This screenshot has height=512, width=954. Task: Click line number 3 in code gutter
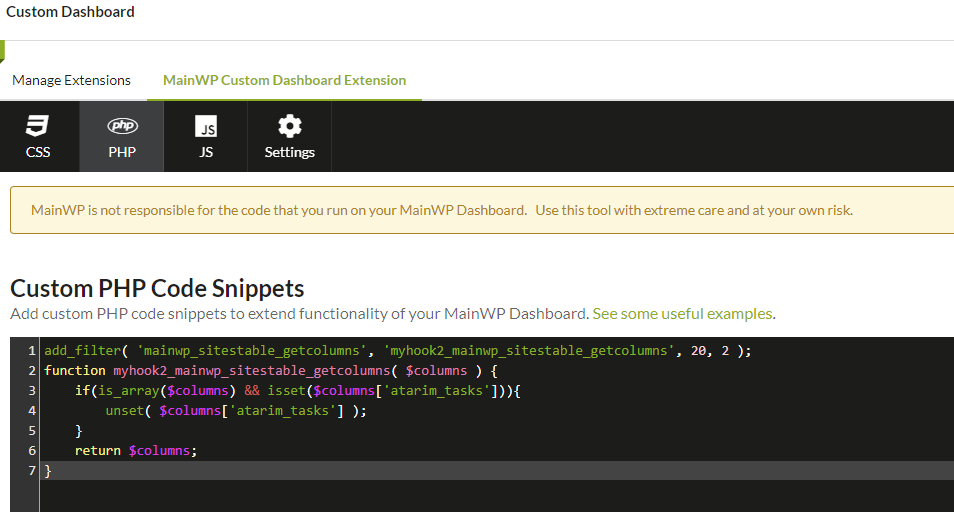pos(32,391)
